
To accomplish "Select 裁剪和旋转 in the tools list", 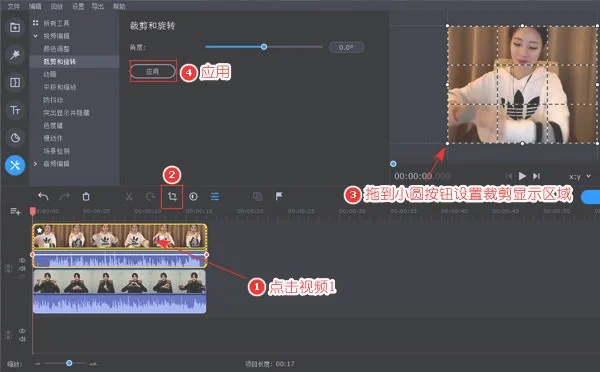I will point(59,62).
